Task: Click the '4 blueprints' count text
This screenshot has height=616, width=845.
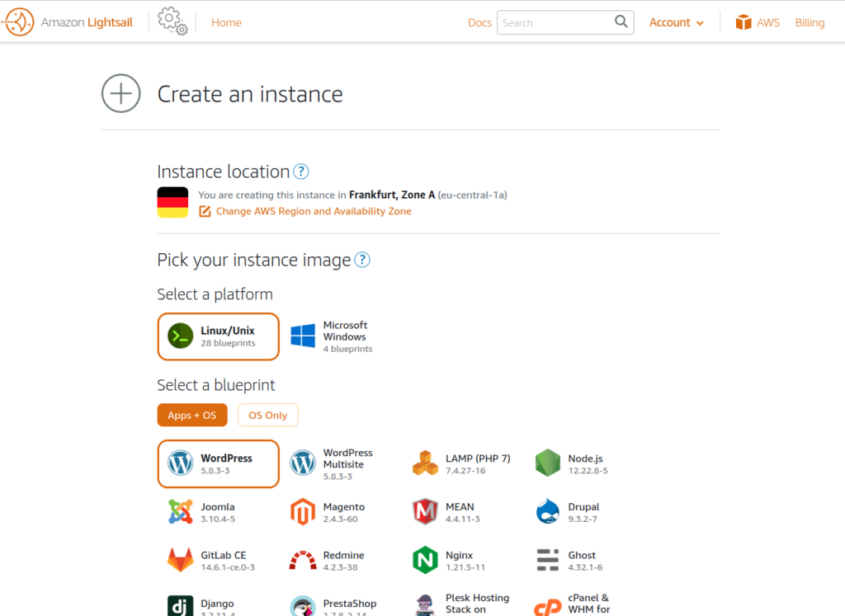Action: tap(347, 349)
